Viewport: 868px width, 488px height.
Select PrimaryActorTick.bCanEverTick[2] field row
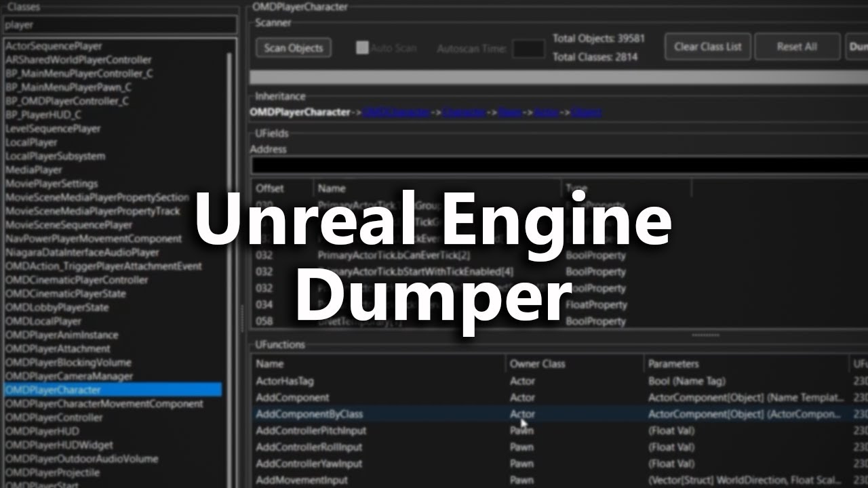559,256
